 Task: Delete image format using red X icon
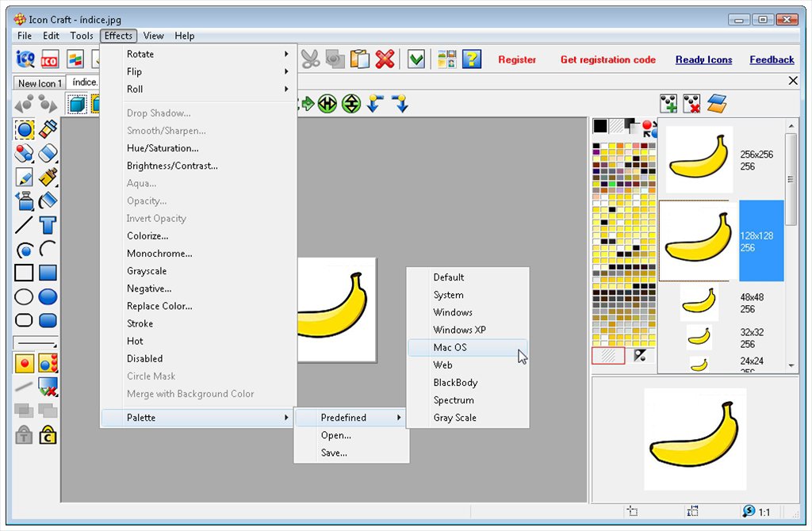pyautogui.click(x=691, y=103)
